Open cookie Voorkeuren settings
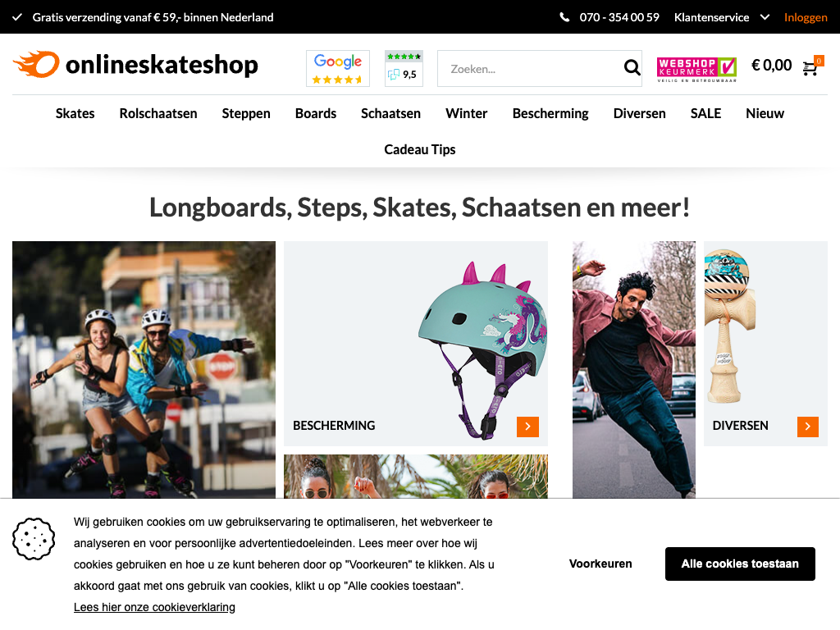Viewport: 840px width, 630px height. (x=600, y=564)
